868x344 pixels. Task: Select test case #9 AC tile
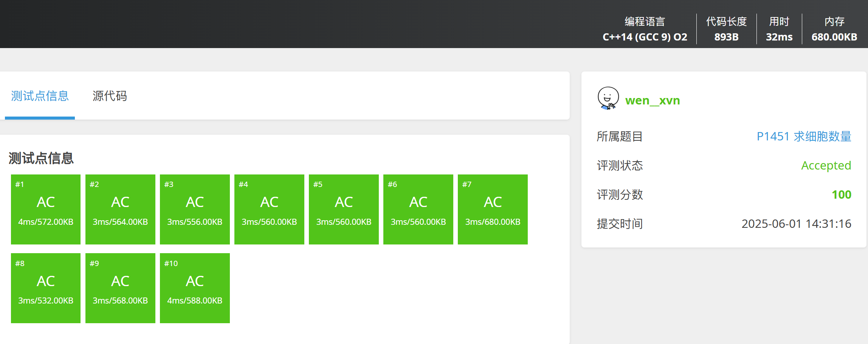pos(120,288)
